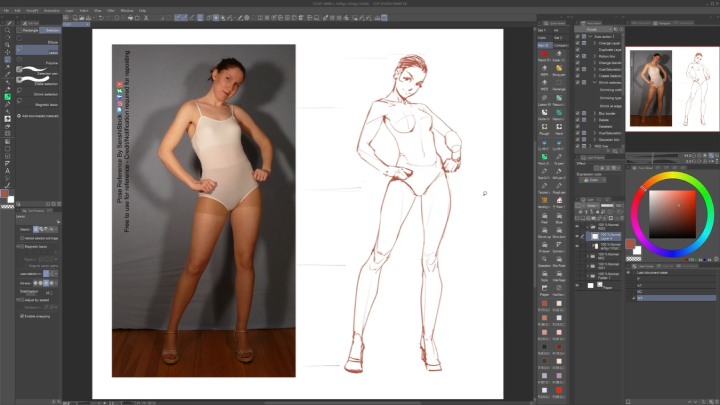Expand Motion blur action step
The image size is (720, 405).
coord(595,56)
